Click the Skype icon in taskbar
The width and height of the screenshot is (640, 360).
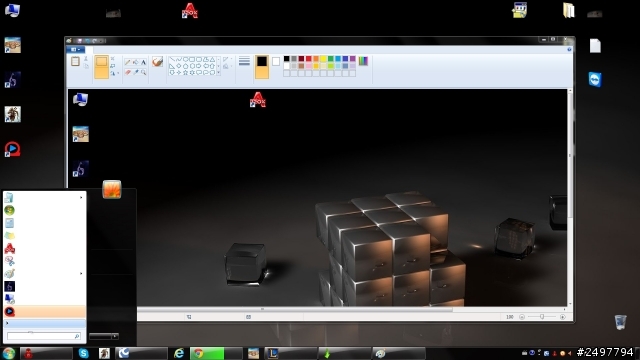pyautogui.click(x=83, y=353)
